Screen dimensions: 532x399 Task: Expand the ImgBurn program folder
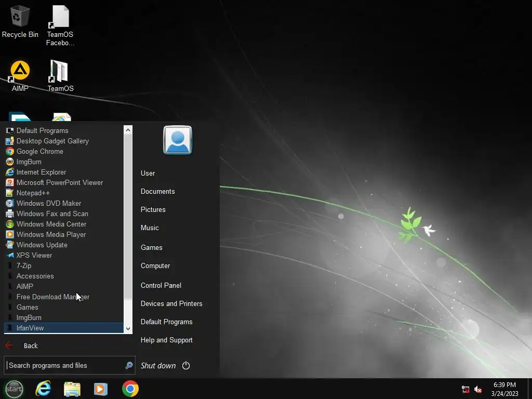pyautogui.click(x=63, y=317)
